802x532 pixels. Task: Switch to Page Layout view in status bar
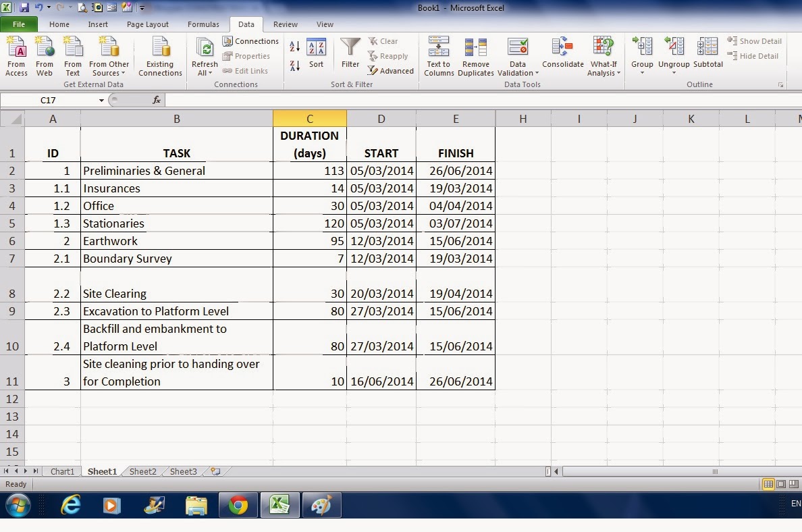pyautogui.click(x=781, y=484)
